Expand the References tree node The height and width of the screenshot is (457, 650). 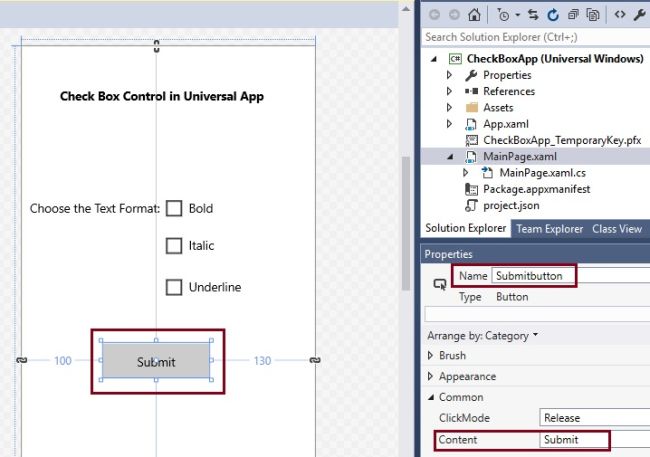click(x=449, y=91)
